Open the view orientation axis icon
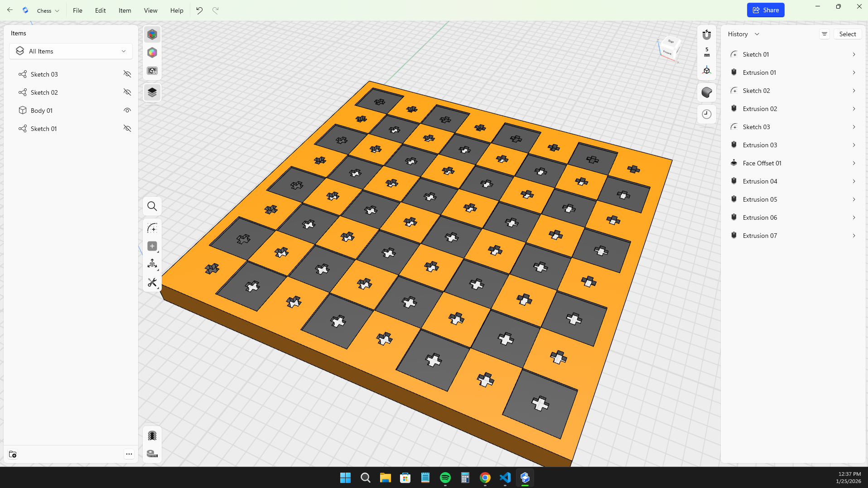868x488 pixels. [707, 71]
